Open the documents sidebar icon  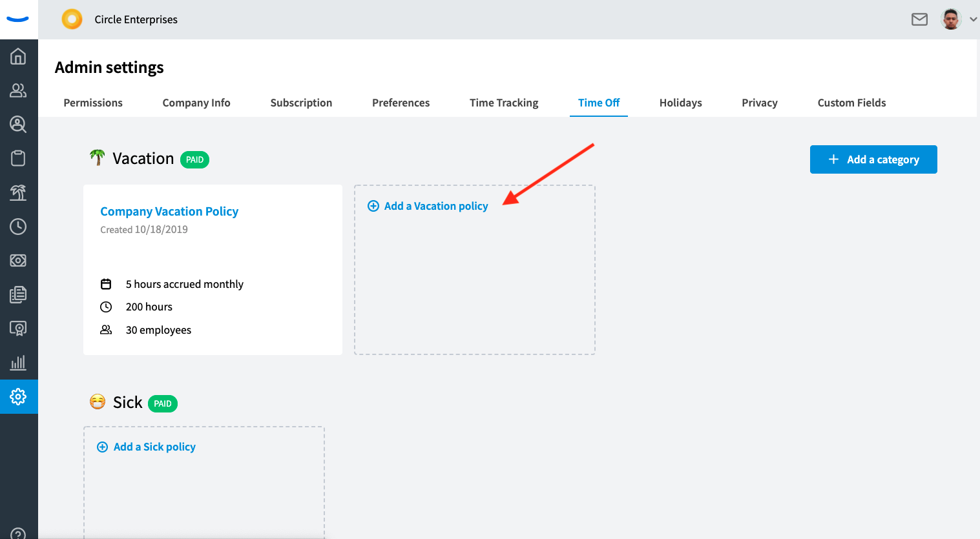point(18,294)
